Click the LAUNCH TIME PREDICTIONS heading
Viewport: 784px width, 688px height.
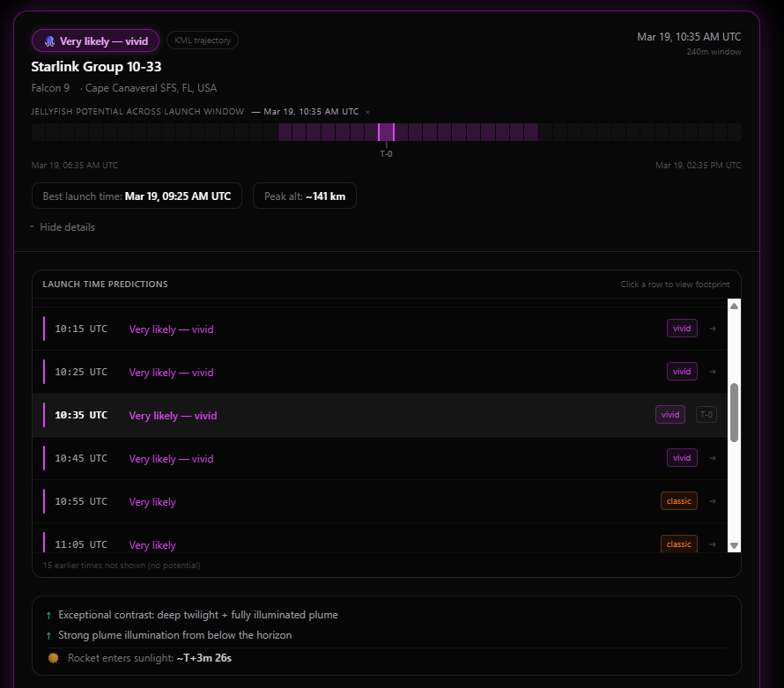click(105, 284)
